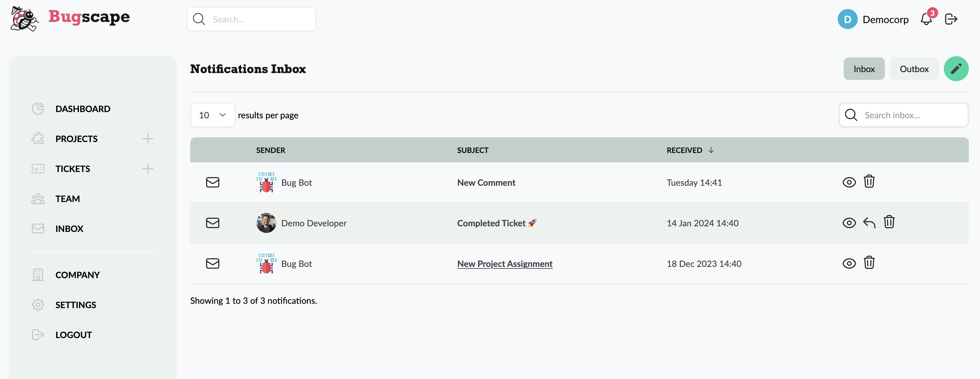Click the Search inbox field

pos(909,115)
